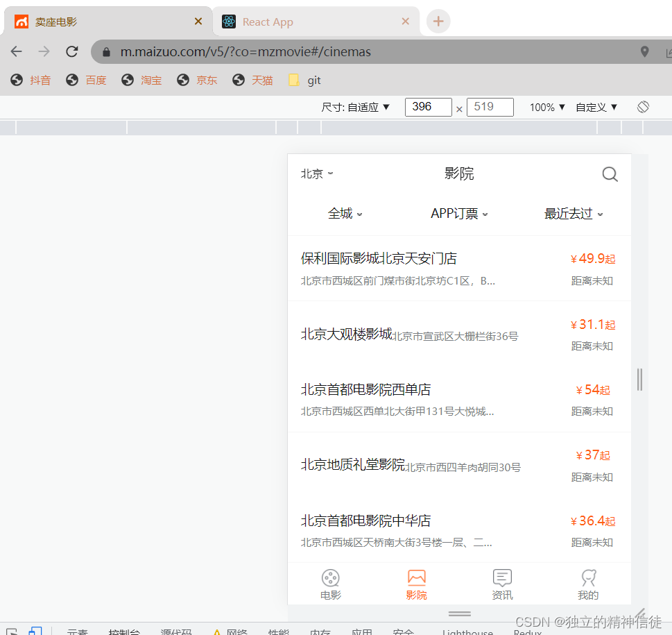Reload the page with the refresh icon
This screenshot has width=672, height=635.
click(x=72, y=51)
